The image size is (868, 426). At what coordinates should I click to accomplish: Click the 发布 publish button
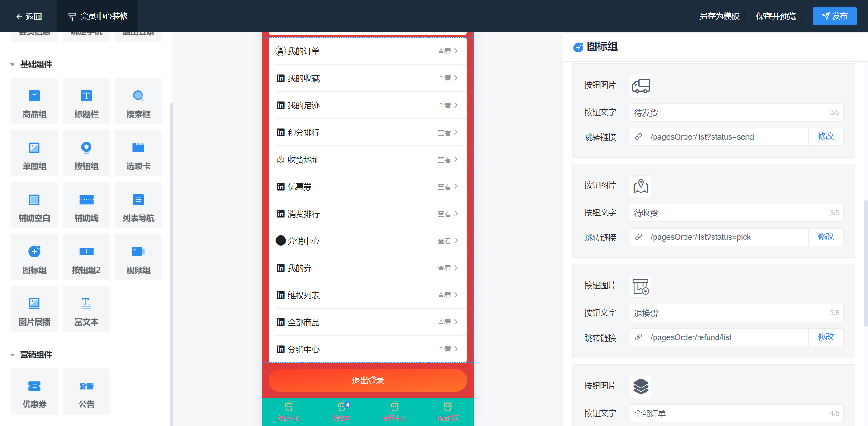point(835,16)
